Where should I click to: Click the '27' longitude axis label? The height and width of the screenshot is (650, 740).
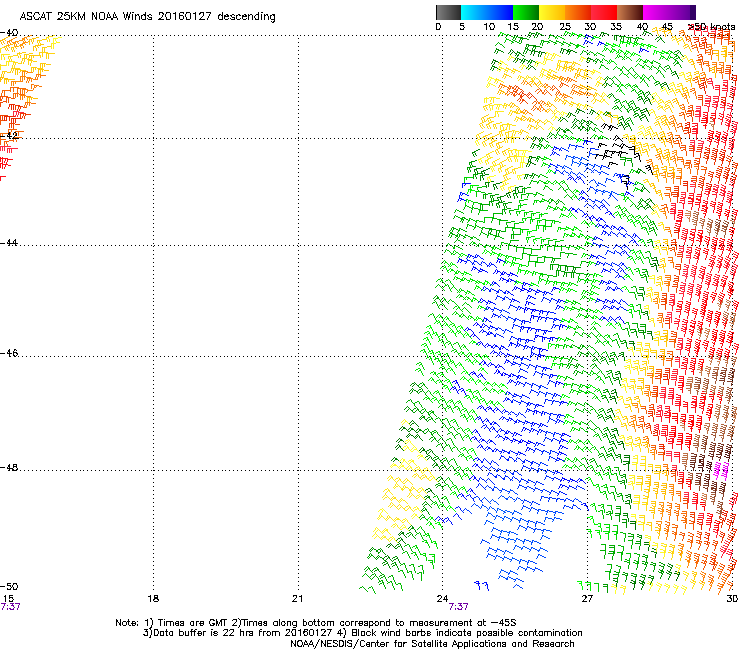[x=587, y=599]
